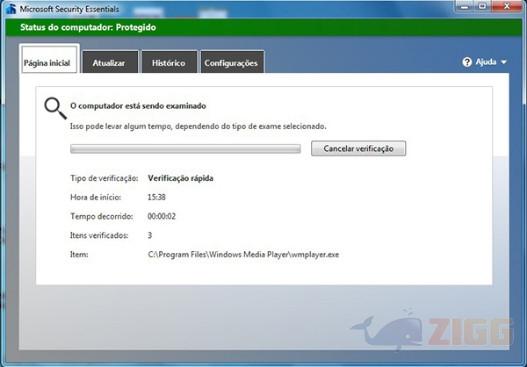This screenshot has width=527, height=367.
Task: Click the 'Hora de início:' label
Action: click(x=95, y=197)
